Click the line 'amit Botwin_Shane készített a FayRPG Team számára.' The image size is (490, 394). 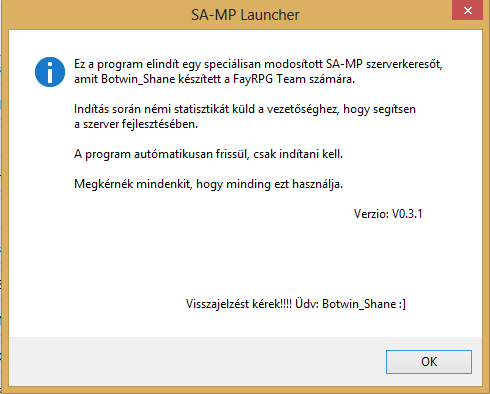(x=214, y=79)
